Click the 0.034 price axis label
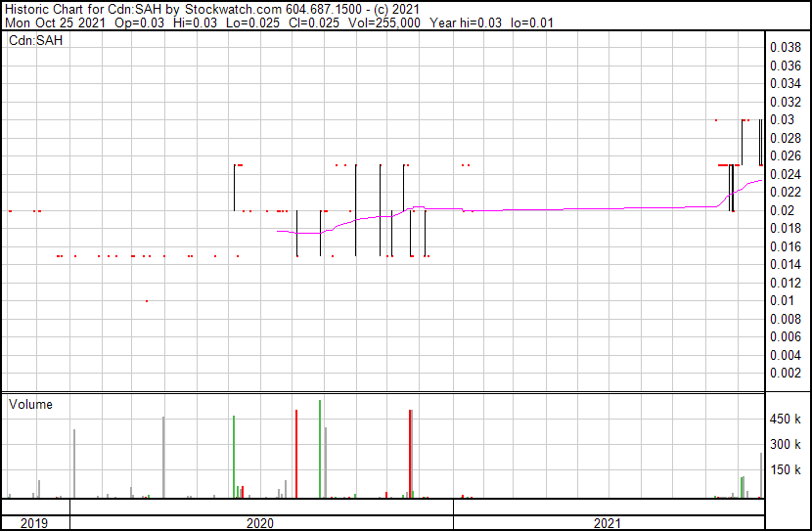Viewport: 812px width, 531px height. (785, 83)
